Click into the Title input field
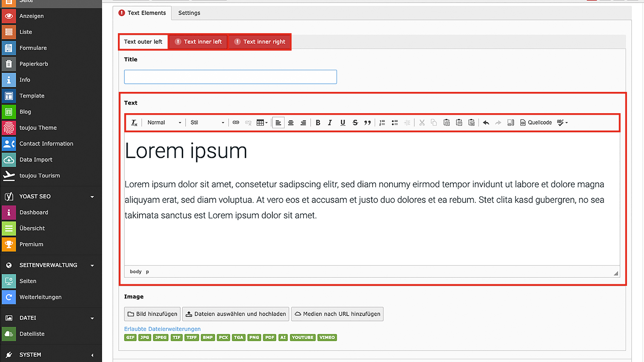This screenshot has height=362, width=644. [x=230, y=77]
